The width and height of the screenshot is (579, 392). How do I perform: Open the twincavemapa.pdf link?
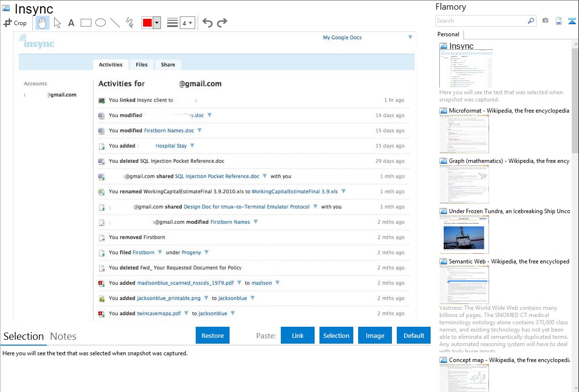pyautogui.click(x=159, y=313)
